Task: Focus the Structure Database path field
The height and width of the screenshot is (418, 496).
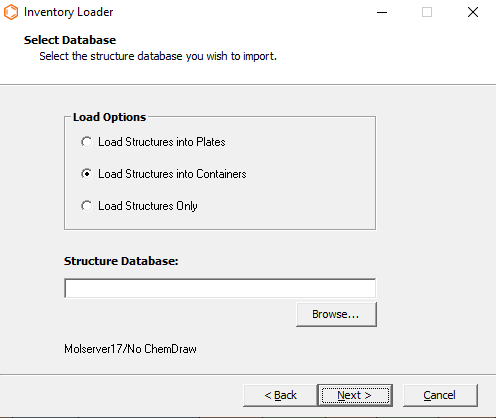Action: click(220, 288)
